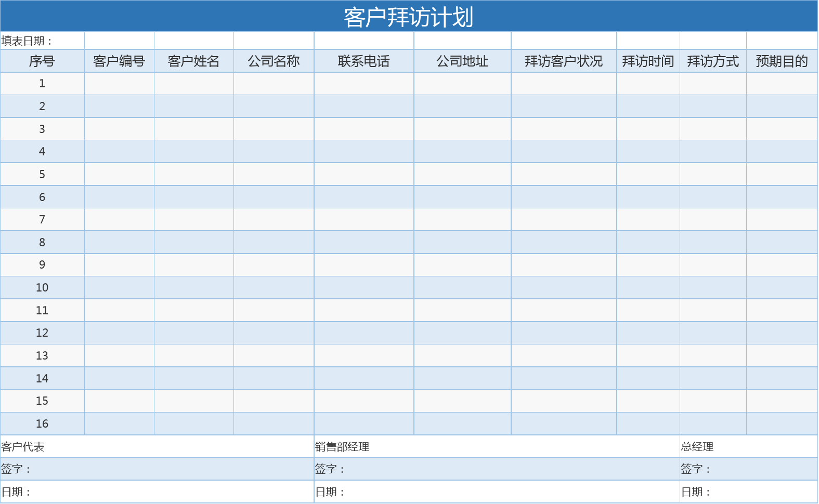The image size is (819, 504).
Task: Select the row number 7 cell
Action: pos(42,219)
